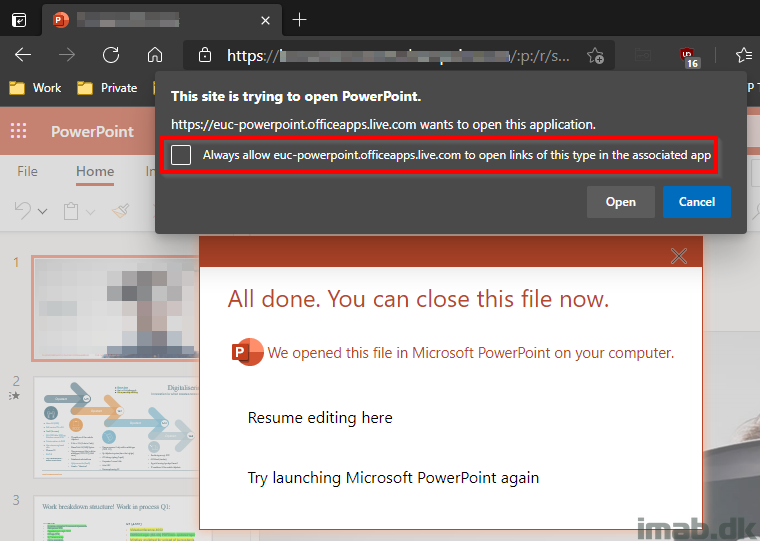Click the browser forward arrow
This screenshot has width=760, height=541.
67,55
